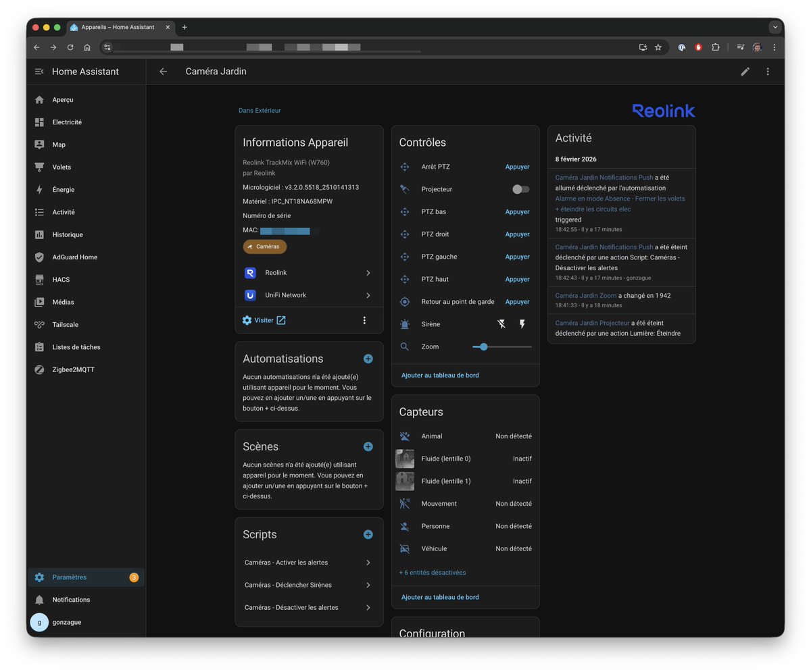Open Alarme en mode Absence automation link
The image size is (811, 672).
click(x=620, y=204)
